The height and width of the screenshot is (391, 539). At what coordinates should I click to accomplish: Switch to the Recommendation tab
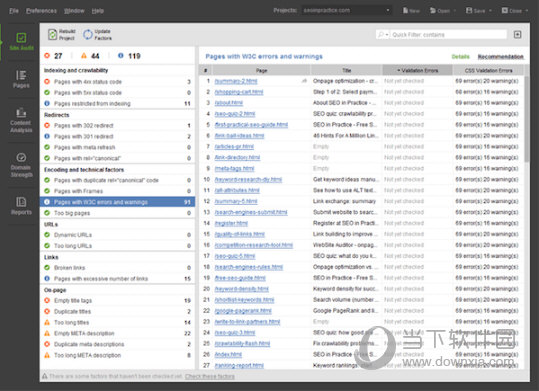(x=500, y=56)
